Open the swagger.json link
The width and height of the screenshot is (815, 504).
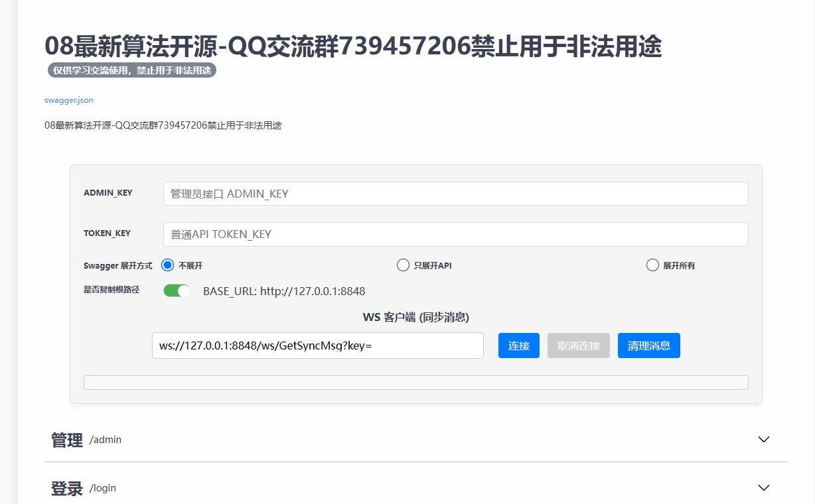click(69, 100)
